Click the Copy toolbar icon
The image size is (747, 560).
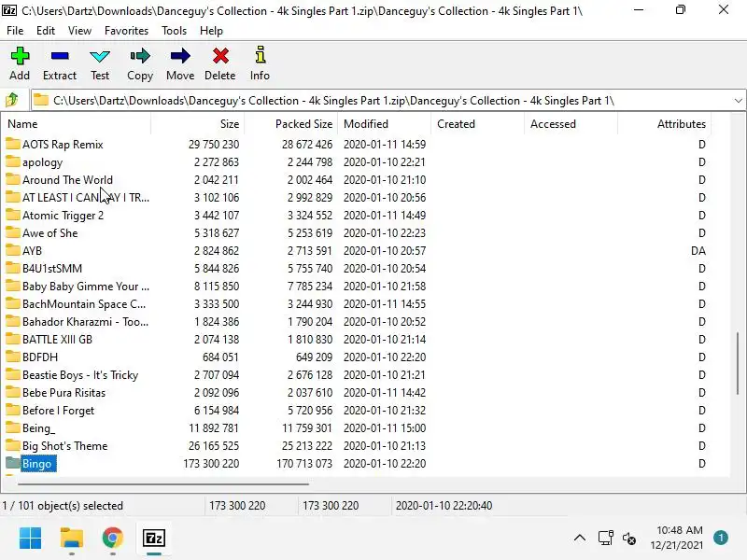point(139,56)
